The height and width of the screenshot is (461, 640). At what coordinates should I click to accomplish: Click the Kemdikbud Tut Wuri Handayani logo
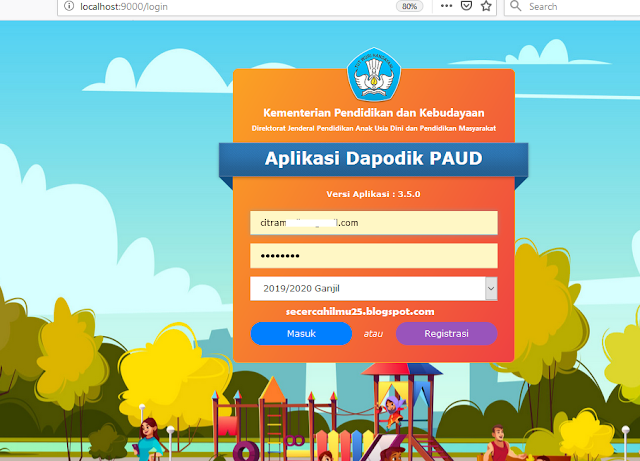[x=374, y=74]
